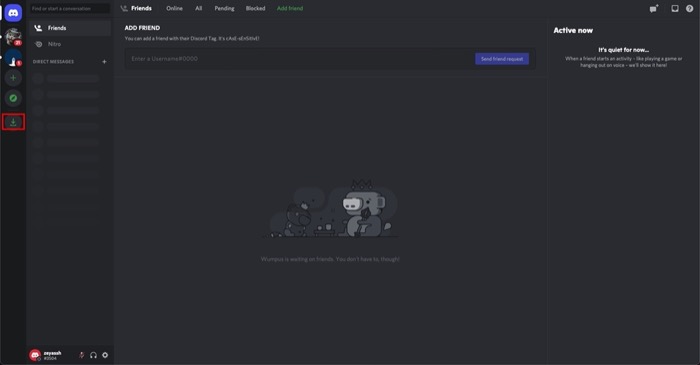The height and width of the screenshot is (365, 700).
Task: Select Friends in the sidebar
Action: [x=70, y=28]
